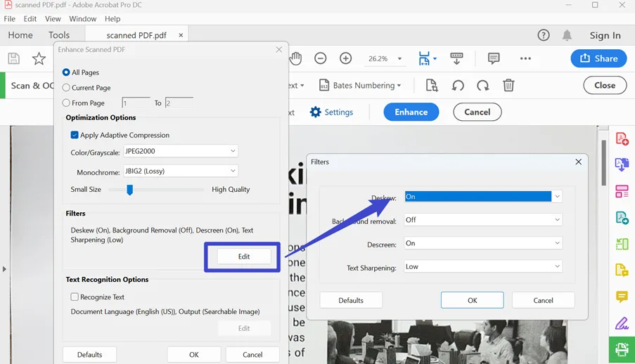Viewport: 635px width, 364px height.
Task: Open Fill & Sign pen tool in sidebar
Action: 622,323
